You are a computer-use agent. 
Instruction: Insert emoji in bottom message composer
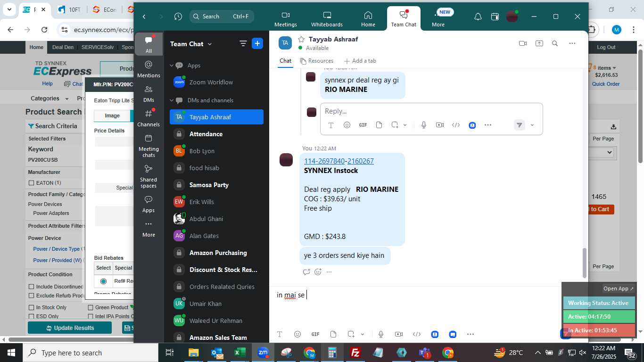(x=297, y=334)
